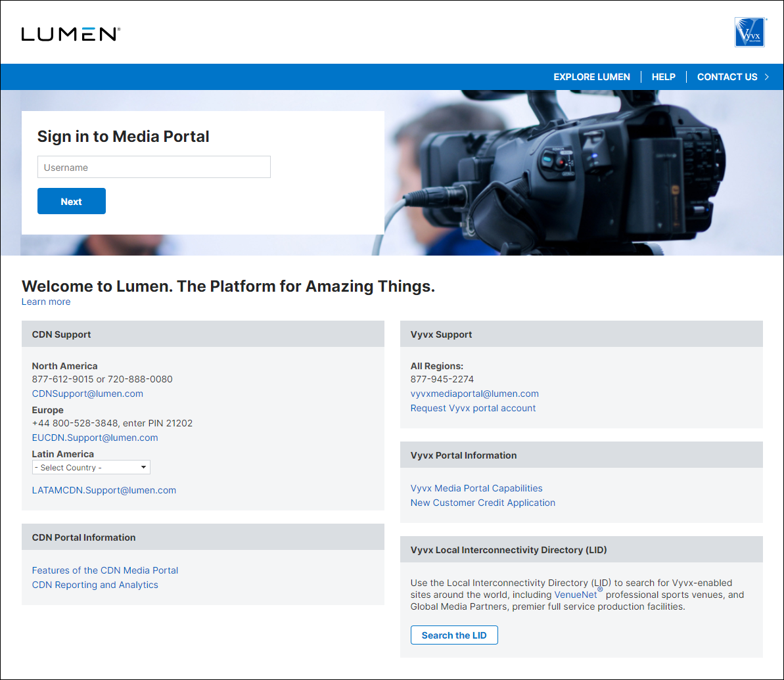784x680 pixels.
Task: Click the Contact Us chevron arrow
Action: 766,77
